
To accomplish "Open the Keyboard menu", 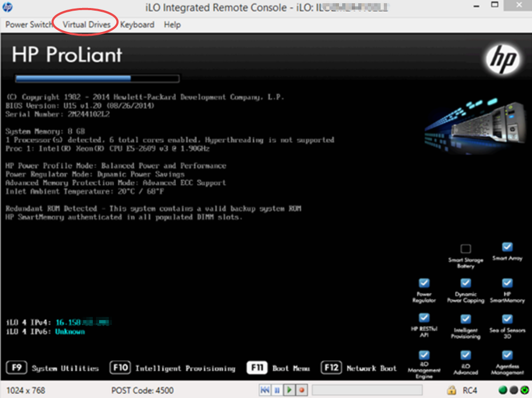I will click(x=137, y=25).
